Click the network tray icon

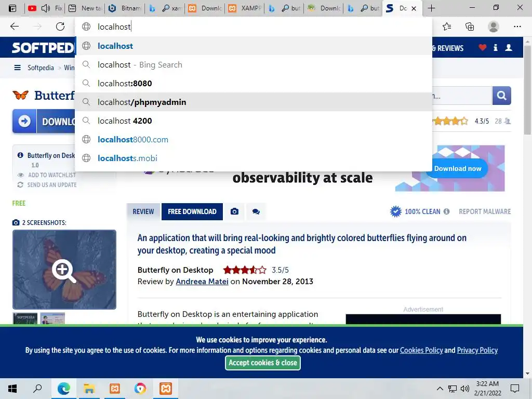[453, 389]
